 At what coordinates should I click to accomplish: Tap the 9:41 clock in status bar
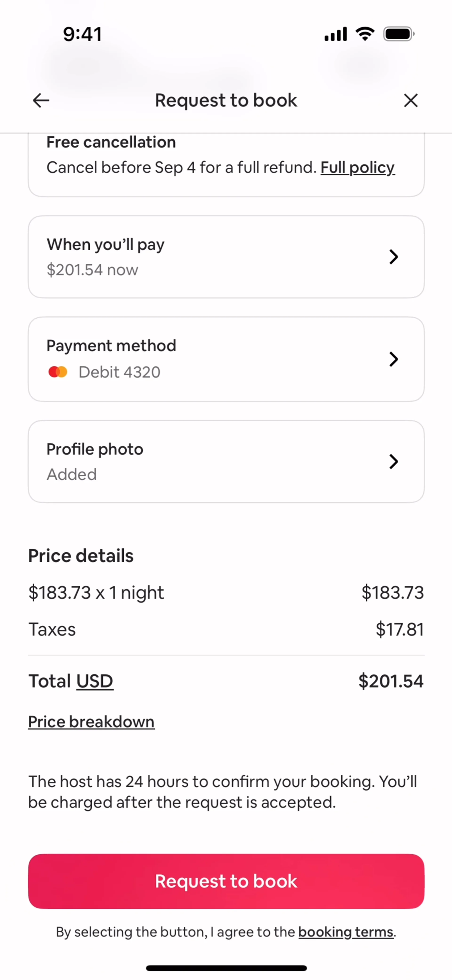pyautogui.click(x=82, y=34)
